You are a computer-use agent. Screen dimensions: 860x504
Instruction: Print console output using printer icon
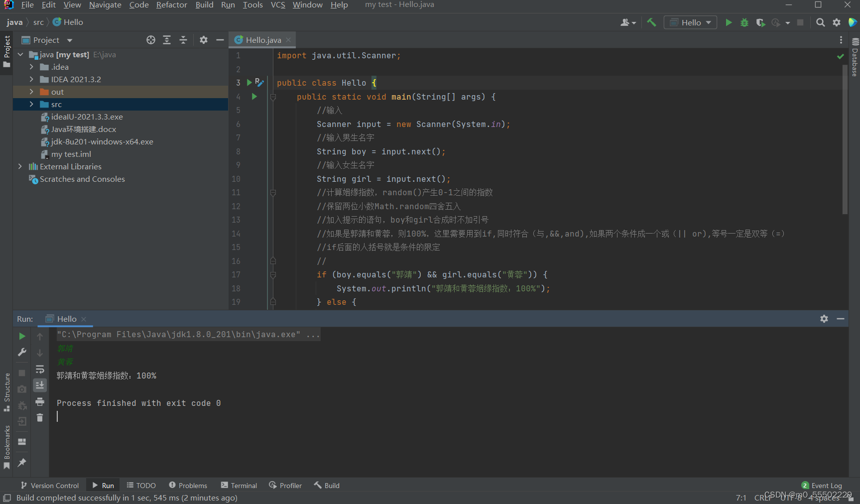[x=40, y=401]
